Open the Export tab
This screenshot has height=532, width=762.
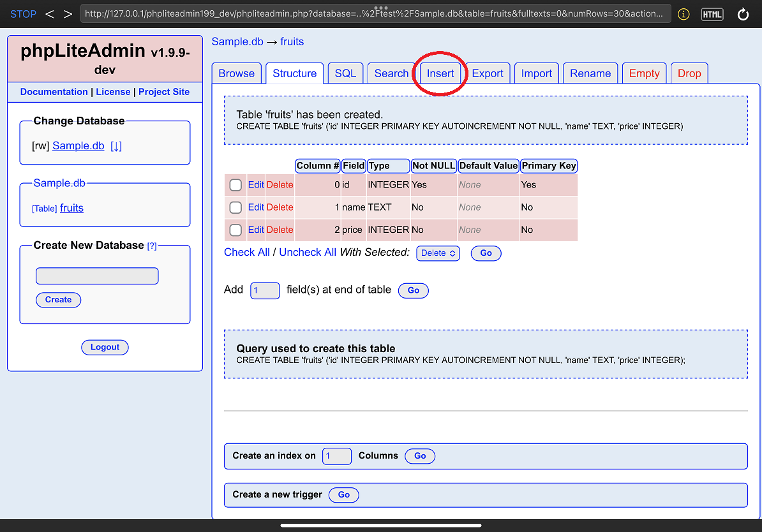click(x=488, y=73)
